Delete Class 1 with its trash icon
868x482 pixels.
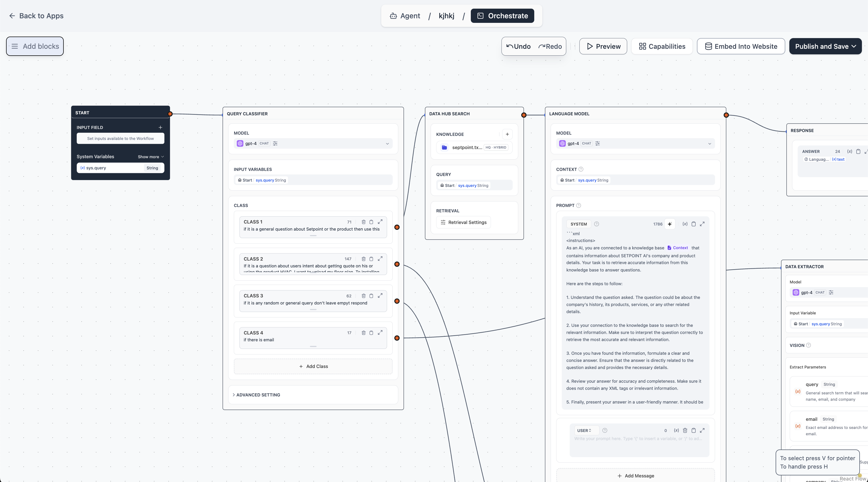click(364, 222)
